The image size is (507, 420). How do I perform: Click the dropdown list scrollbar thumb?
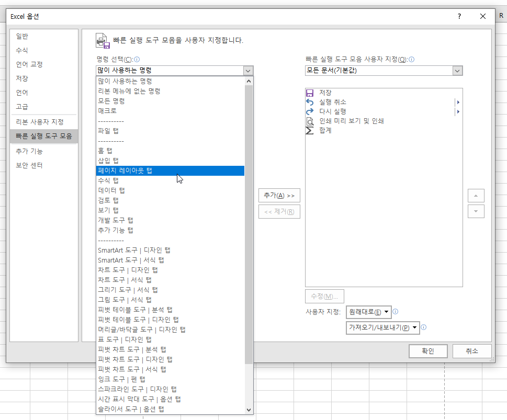249,225
